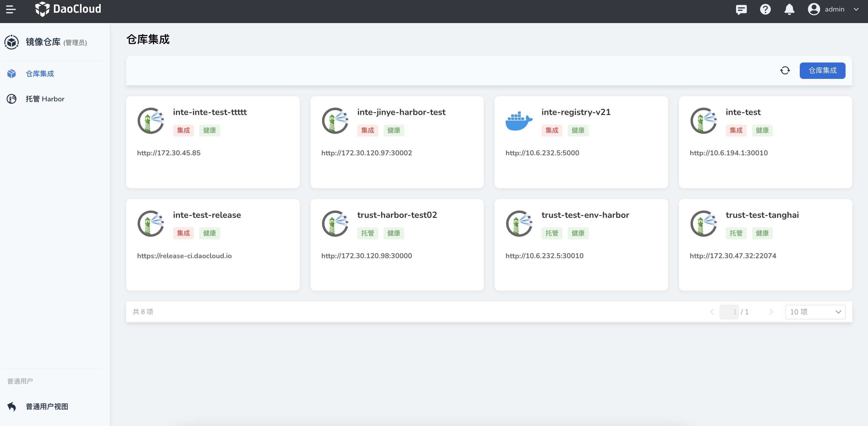Open the 10 项 page size dropdown
This screenshot has width=868, height=426.
coord(815,312)
